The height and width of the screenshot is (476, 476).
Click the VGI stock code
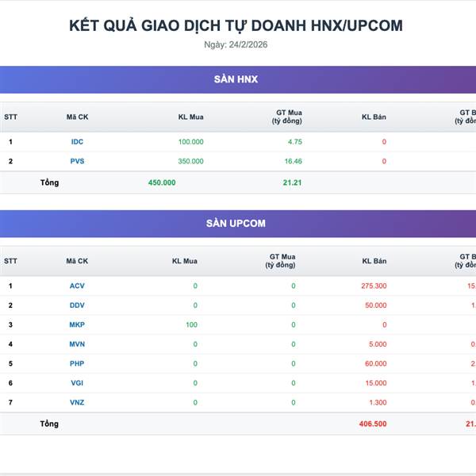(77, 383)
